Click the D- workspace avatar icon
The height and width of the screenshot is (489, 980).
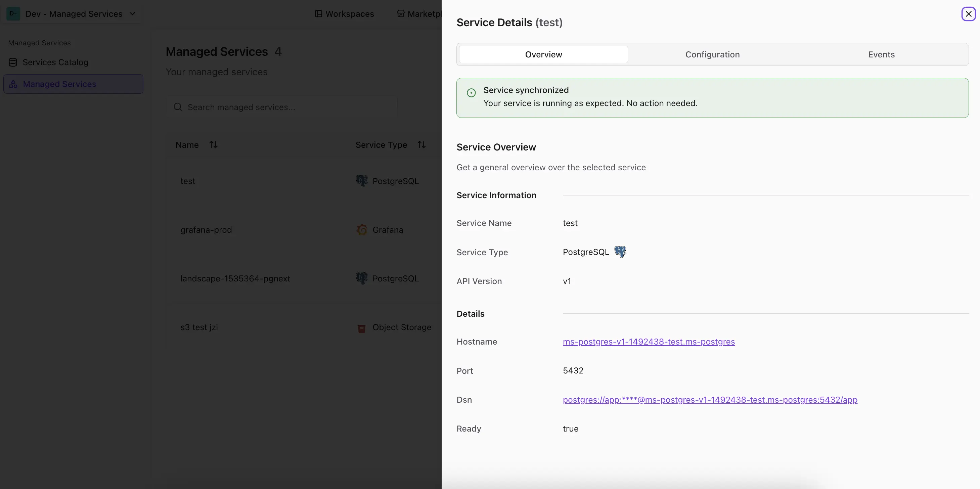click(x=13, y=14)
